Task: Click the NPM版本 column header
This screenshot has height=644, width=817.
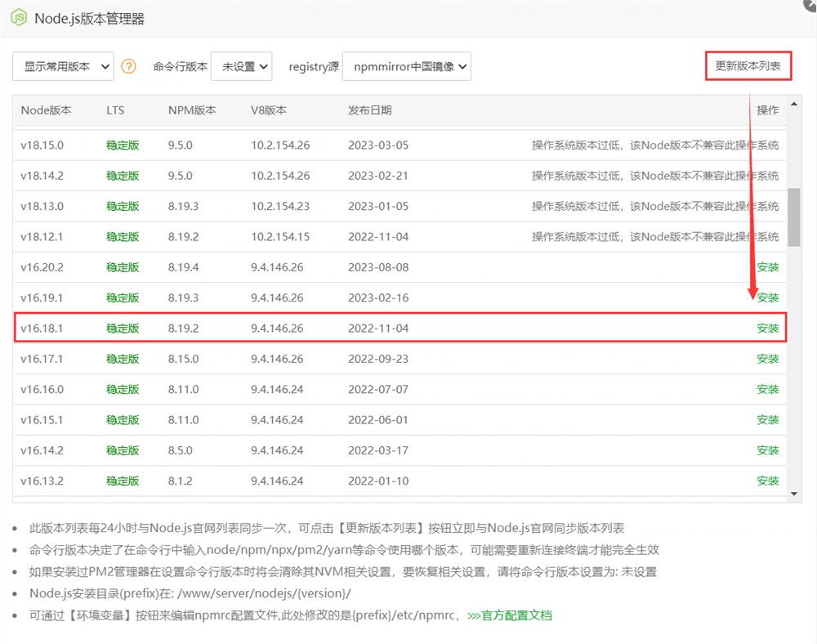Action: 192,110
